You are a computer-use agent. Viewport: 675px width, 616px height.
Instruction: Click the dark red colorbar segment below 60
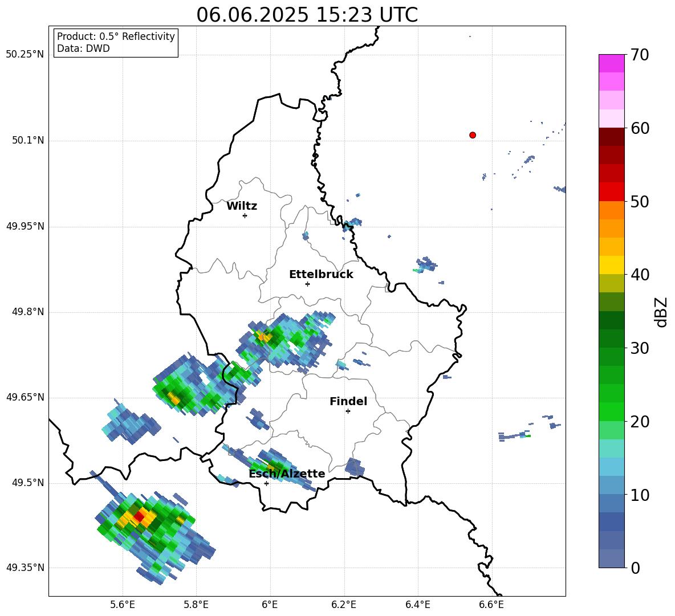click(x=611, y=137)
